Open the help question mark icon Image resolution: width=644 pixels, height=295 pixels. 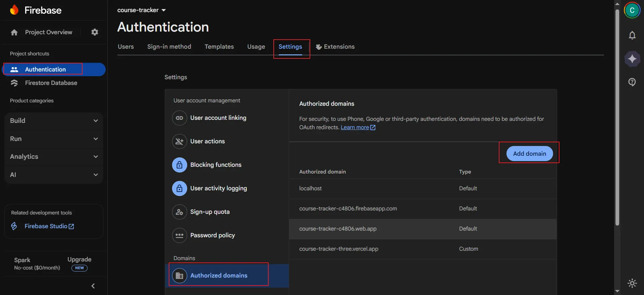click(x=632, y=82)
